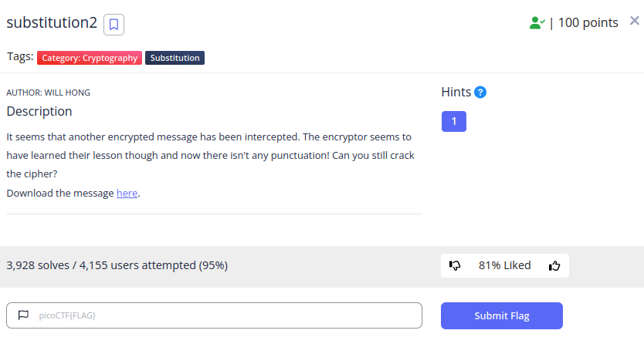Click the substitution2 title
The image size is (644, 337).
pyautogui.click(x=52, y=22)
